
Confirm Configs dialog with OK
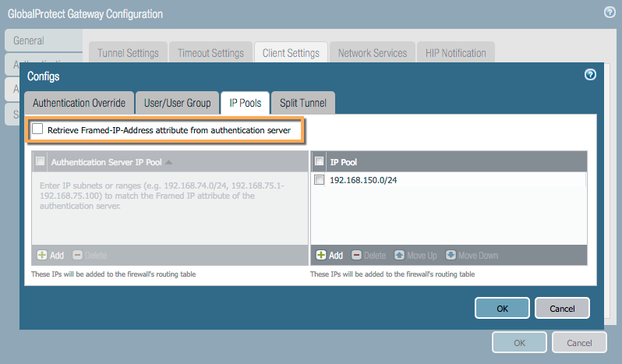(502, 308)
